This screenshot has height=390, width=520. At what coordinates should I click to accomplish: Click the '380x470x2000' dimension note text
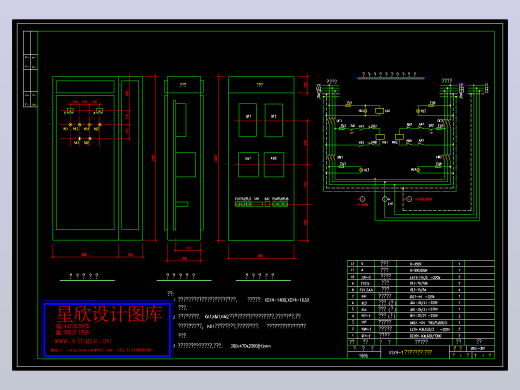(251, 346)
